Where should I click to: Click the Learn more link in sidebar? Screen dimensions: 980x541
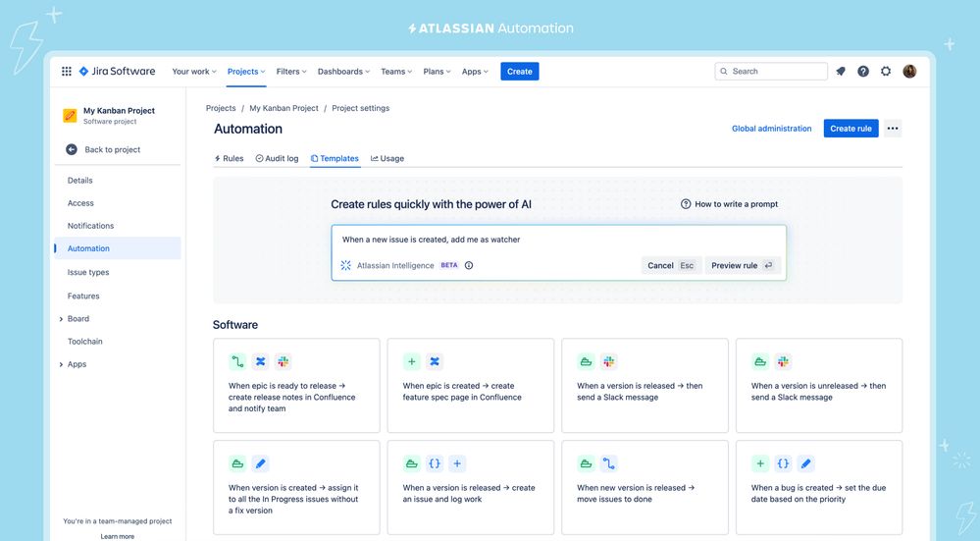click(118, 536)
